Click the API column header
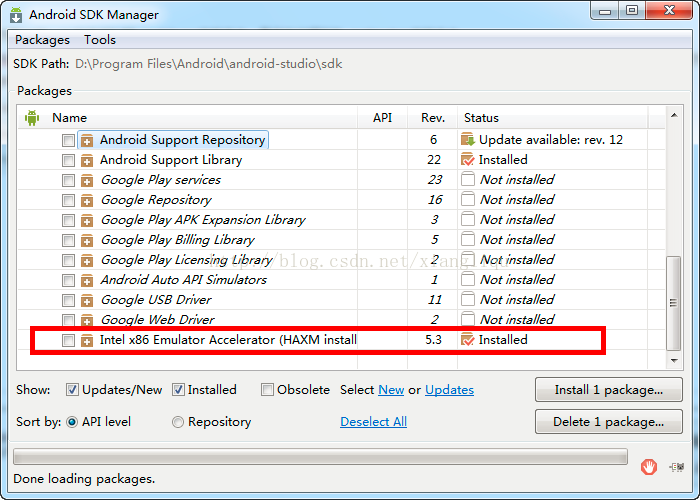Image resolution: width=700 pixels, height=500 pixels. click(383, 118)
